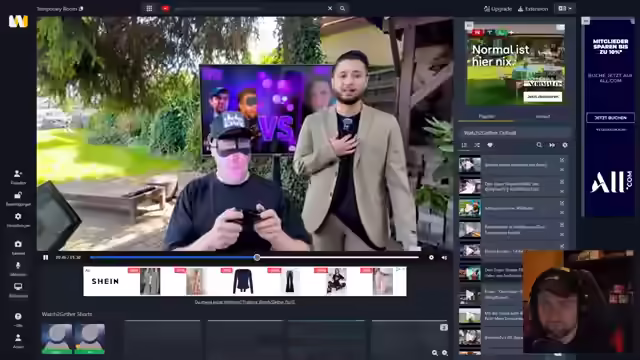Screen dimensions: 640x360
Task: Copy the Temporary Room link icon
Action: point(81,9)
